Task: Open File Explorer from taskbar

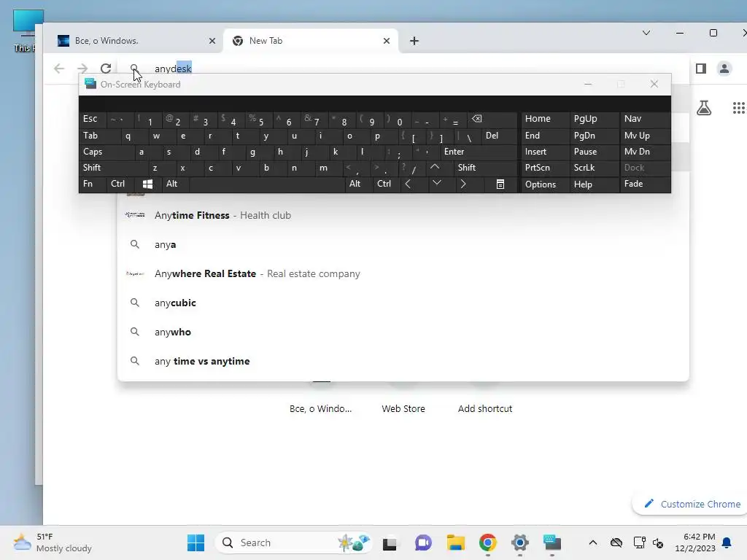Action: (455, 542)
